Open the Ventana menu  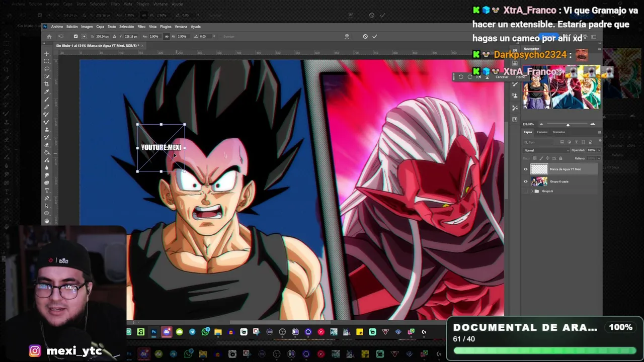pos(181,27)
